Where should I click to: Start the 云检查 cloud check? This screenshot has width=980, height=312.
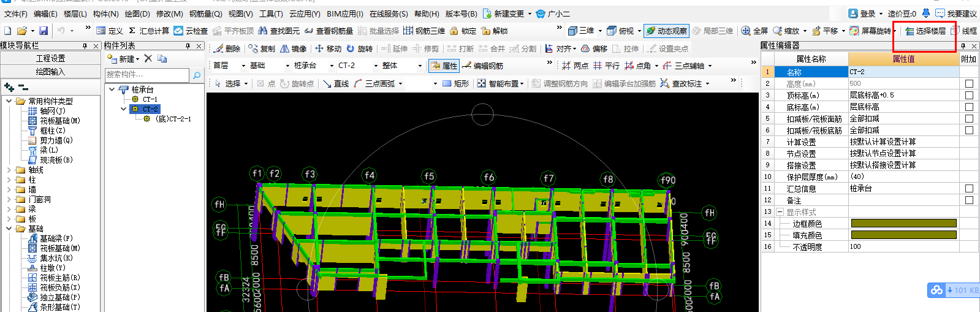tap(191, 31)
